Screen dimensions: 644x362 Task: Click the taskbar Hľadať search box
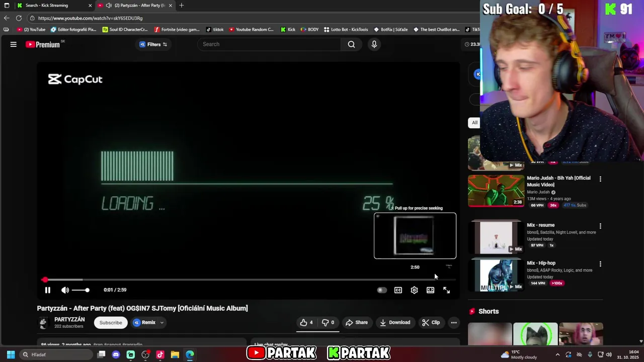coord(55,354)
